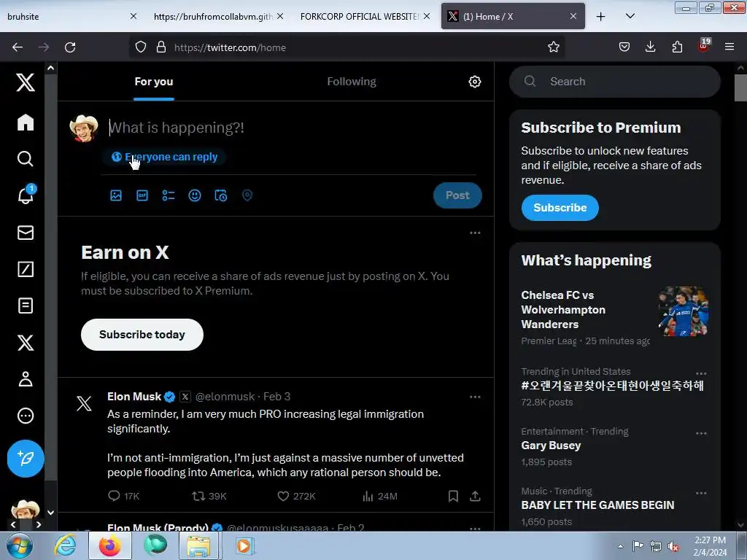747x560 pixels.
Task: Show hidden system tray icons arrow
Action: pyautogui.click(x=620, y=546)
